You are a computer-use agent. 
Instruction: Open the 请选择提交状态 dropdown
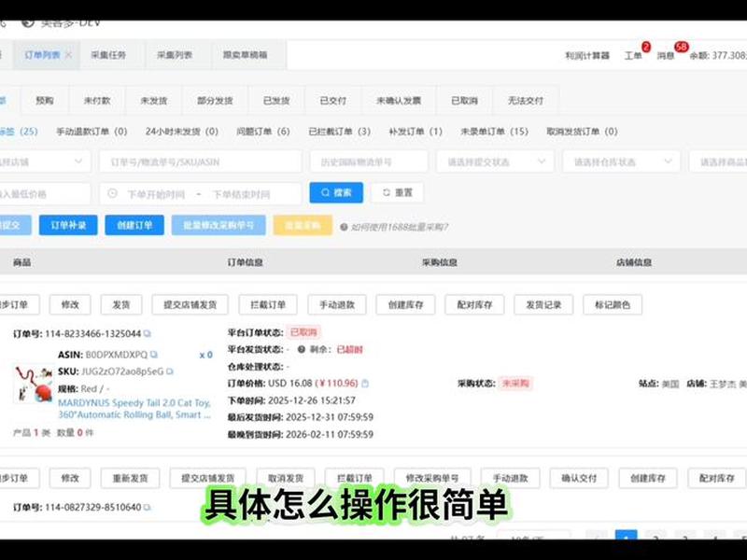[495, 161]
